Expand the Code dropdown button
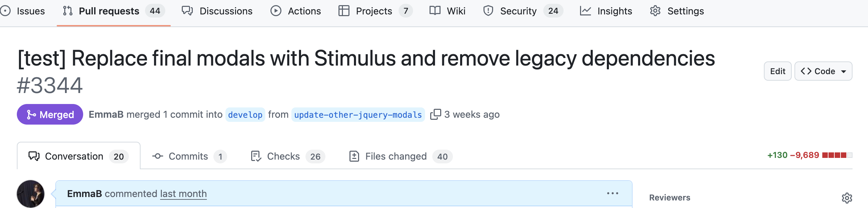 pyautogui.click(x=823, y=71)
